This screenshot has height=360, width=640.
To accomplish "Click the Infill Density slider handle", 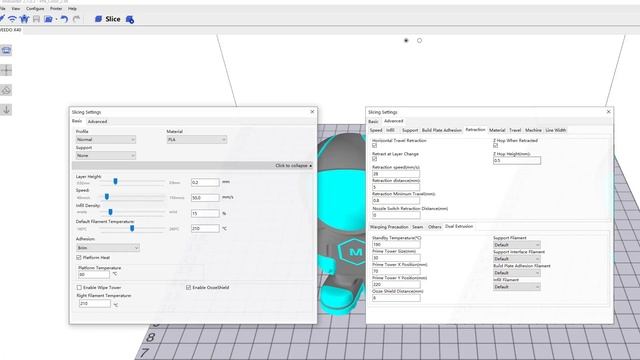I will [x=110, y=212].
